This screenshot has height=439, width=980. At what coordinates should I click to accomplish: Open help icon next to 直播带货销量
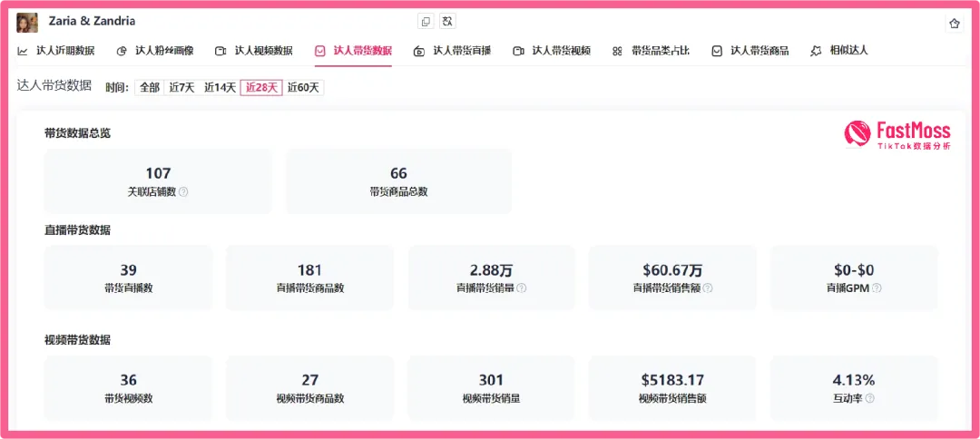tap(521, 288)
